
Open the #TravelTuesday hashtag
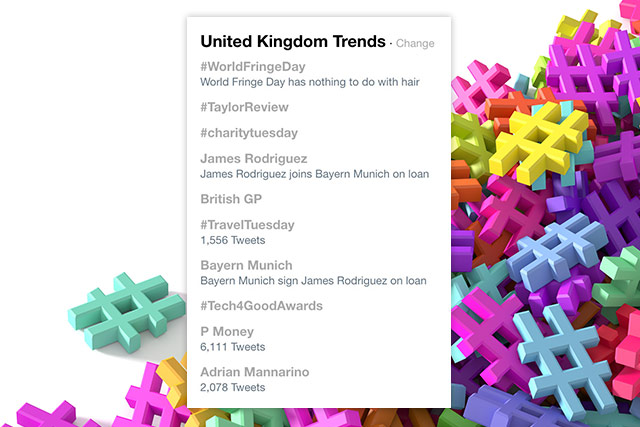247,225
